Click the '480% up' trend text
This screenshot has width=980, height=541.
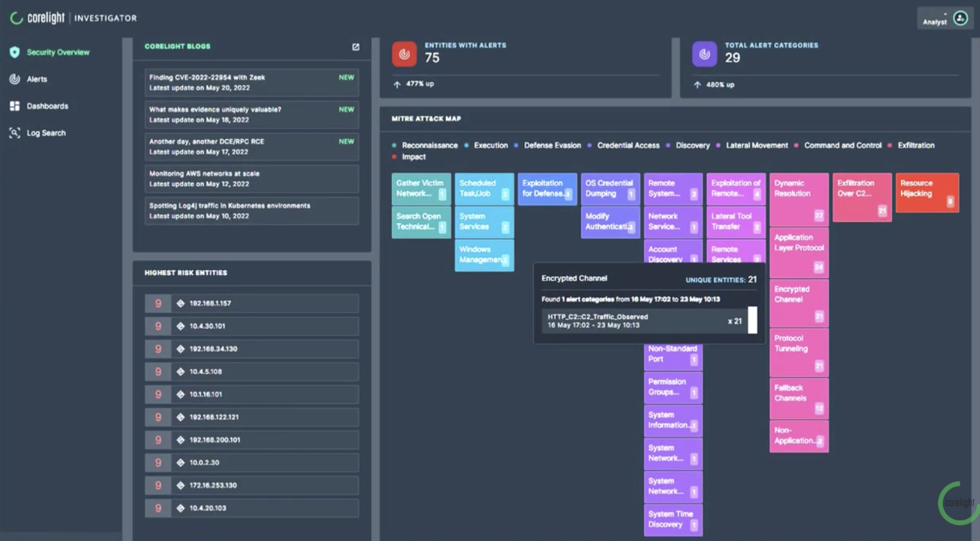coord(720,85)
